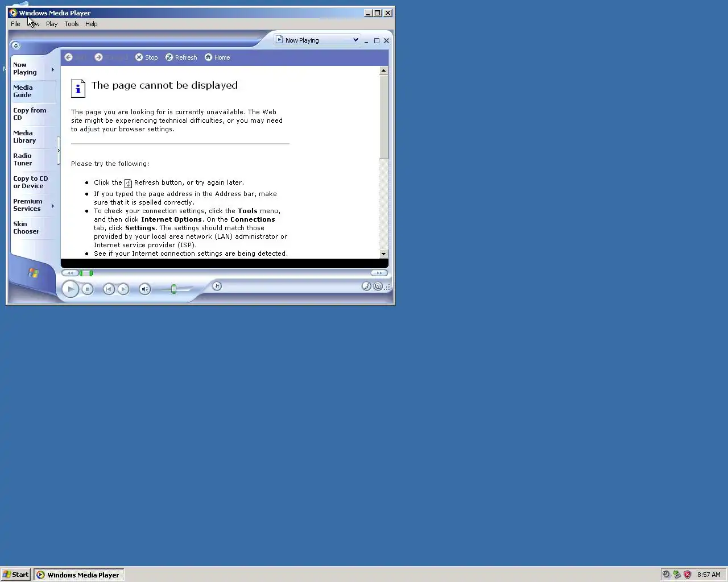
Task: Go to Home in the guide toolbar
Action: coord(217,57)
